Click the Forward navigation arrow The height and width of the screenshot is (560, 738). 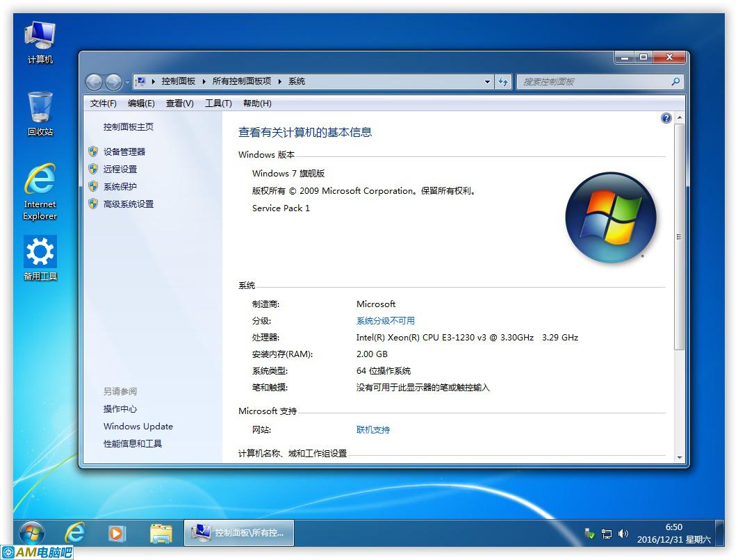click(113, 82)
